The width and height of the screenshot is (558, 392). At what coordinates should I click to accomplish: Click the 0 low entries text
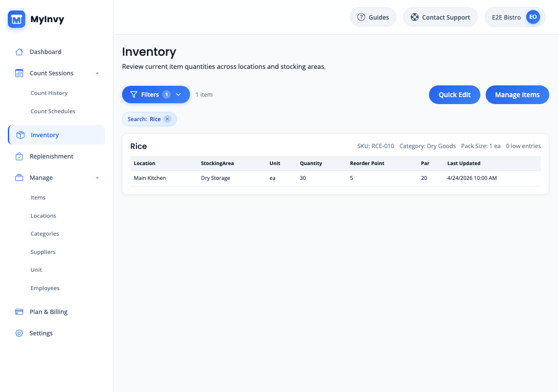pos(524,146)
